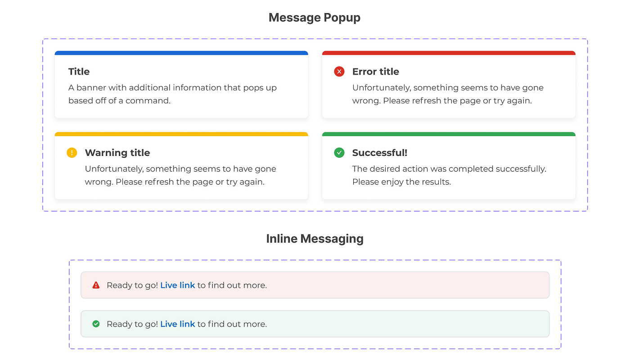This screenshot has width=630, height=364.
Task: Click the green inline message banner
Action: [x=315, y=324]
